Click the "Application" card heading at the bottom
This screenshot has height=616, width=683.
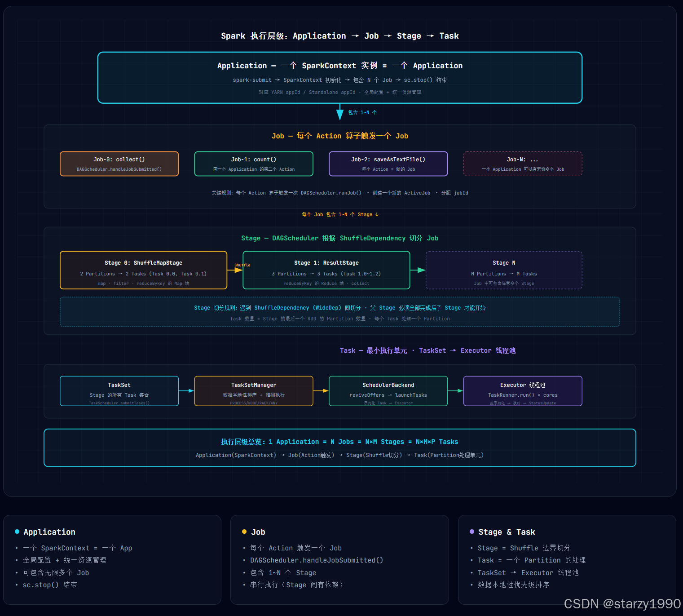coord(49,532)
